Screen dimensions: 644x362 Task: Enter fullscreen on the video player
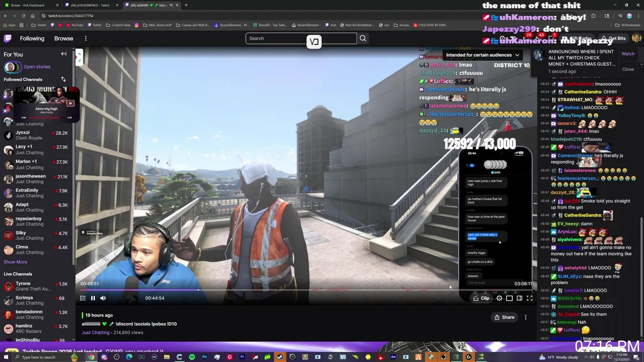pos(529,298)
